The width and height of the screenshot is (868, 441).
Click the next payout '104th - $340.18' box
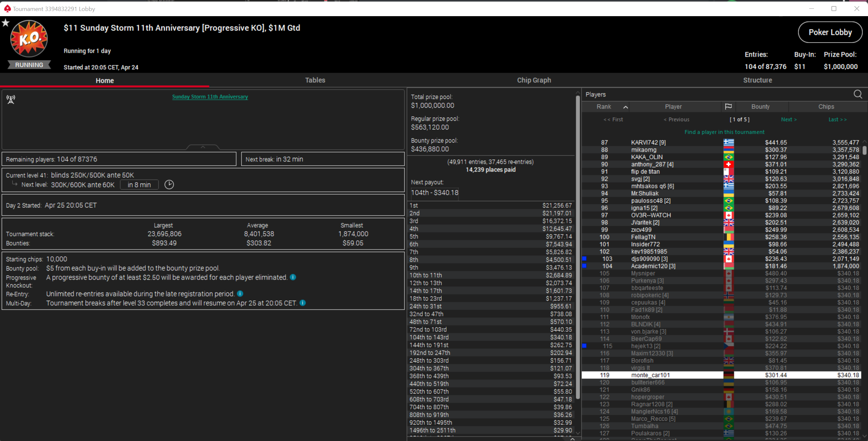point(434,193)
